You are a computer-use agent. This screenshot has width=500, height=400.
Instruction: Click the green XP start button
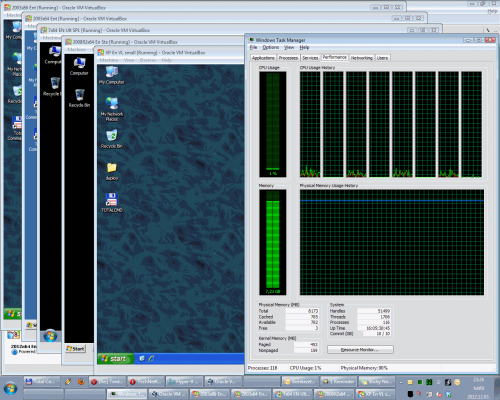[116, 359]
